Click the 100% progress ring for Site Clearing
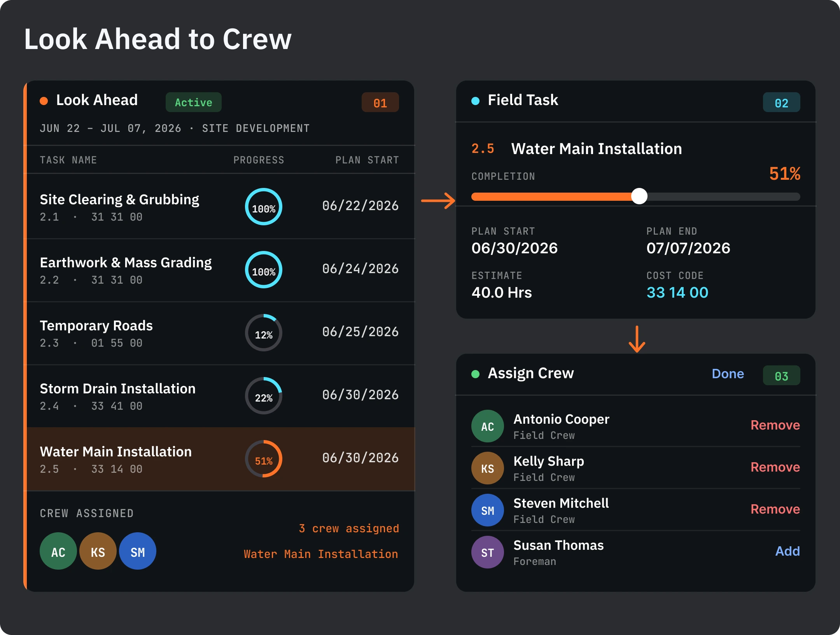The width and height of the screenshot is (840, 635). 264,207
